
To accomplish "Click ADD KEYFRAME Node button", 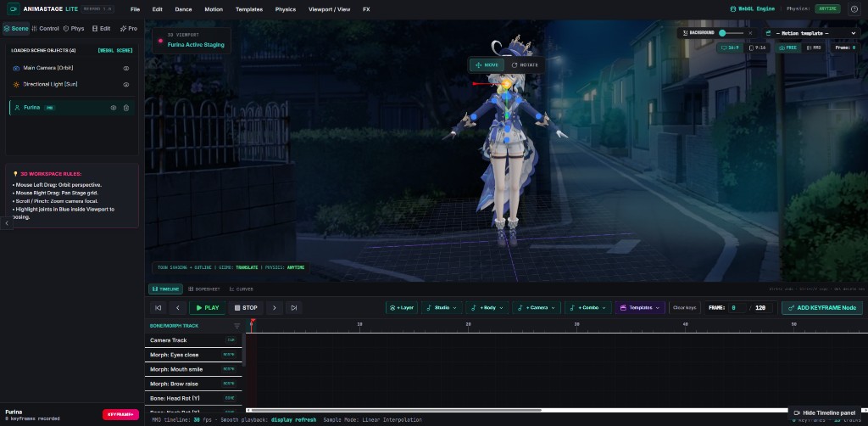I will pos(822,308).
